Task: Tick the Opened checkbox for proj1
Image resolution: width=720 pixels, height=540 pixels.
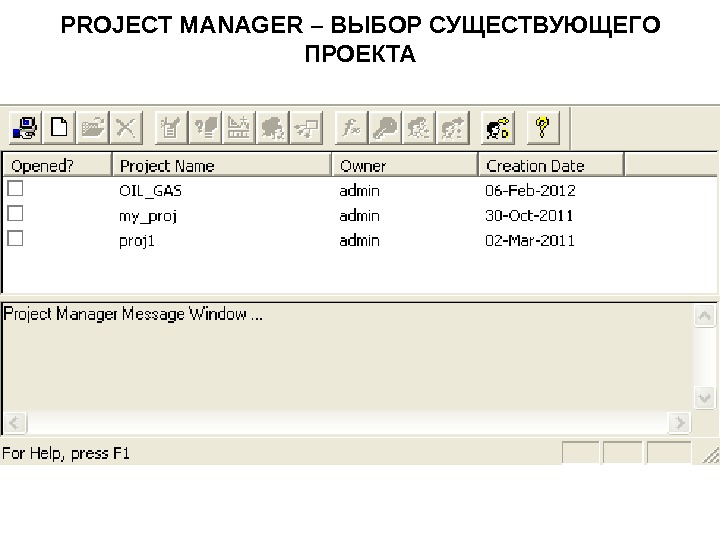Action: pos(16,238)
